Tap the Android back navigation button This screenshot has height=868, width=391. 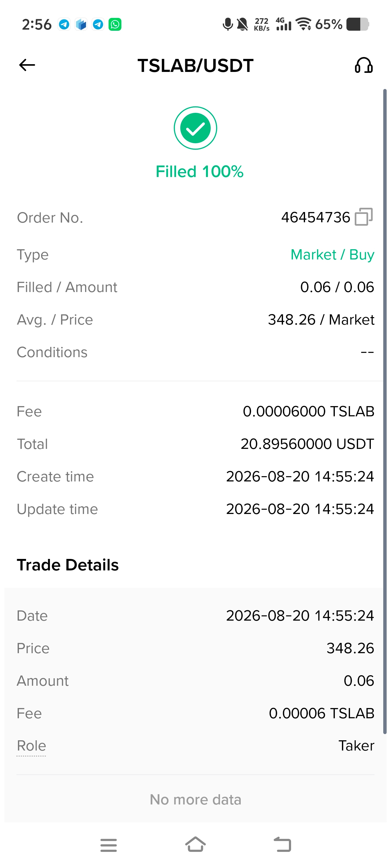click(x=282, y=844)
